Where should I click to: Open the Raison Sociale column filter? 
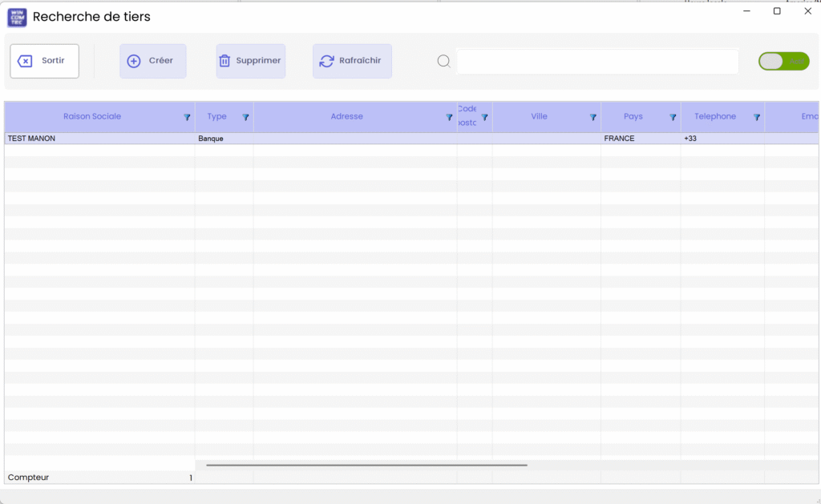tap(187, 118)
